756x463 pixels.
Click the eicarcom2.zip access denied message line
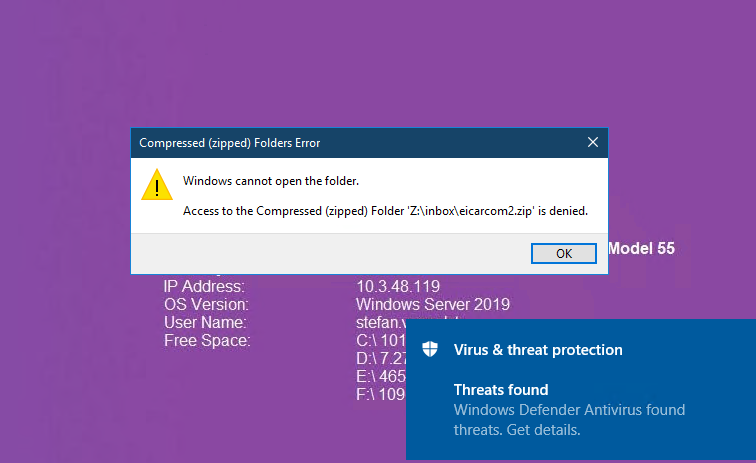(x=385, y=211)
